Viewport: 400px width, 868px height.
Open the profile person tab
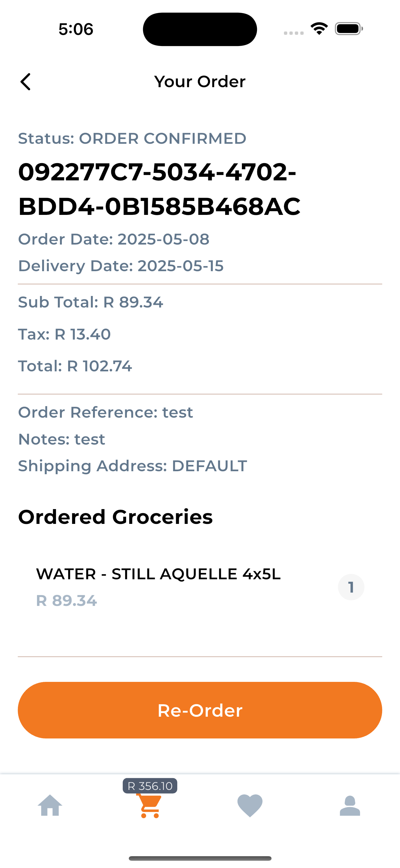click(x=350, y=806)
